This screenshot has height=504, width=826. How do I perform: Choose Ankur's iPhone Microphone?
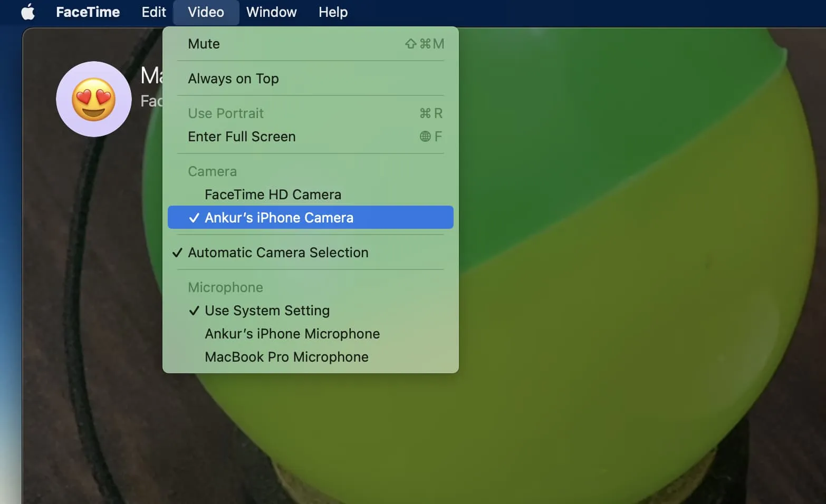(311, 334)
